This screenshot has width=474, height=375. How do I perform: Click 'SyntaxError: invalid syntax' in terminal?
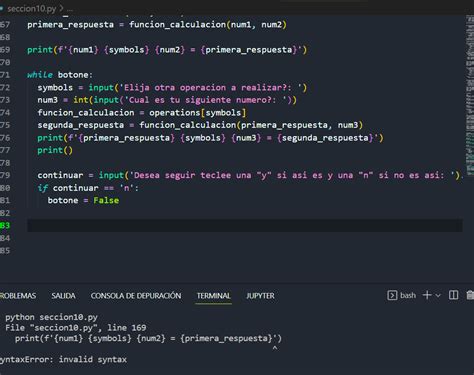63,359
